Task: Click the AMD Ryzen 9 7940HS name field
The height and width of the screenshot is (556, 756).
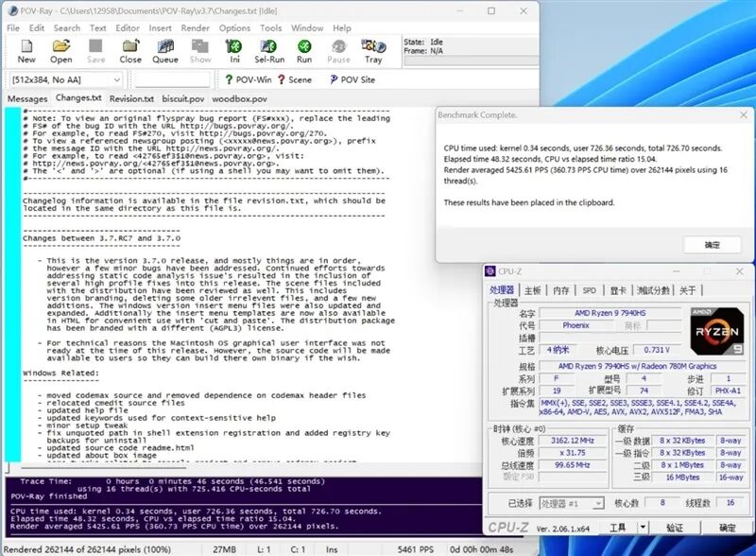Action: coord(610,313)
